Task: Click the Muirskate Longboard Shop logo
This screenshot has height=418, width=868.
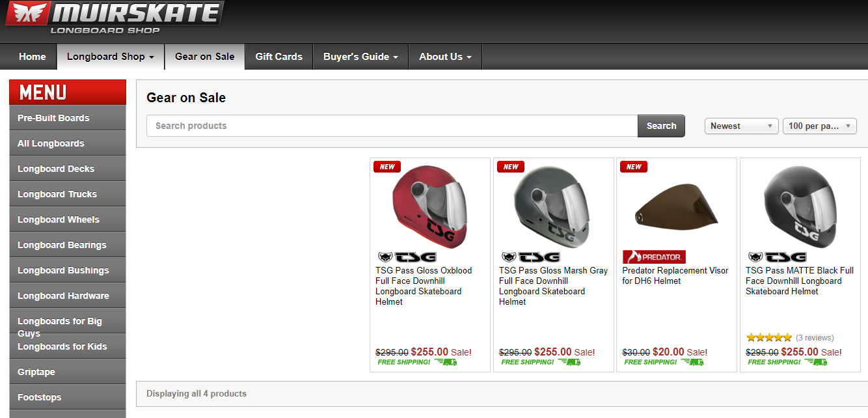Action: (114, 18)
